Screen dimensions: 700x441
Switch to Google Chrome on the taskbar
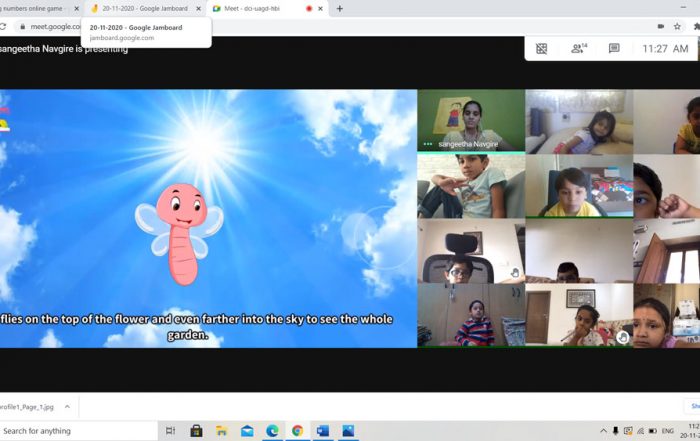(x=297, y=431)
